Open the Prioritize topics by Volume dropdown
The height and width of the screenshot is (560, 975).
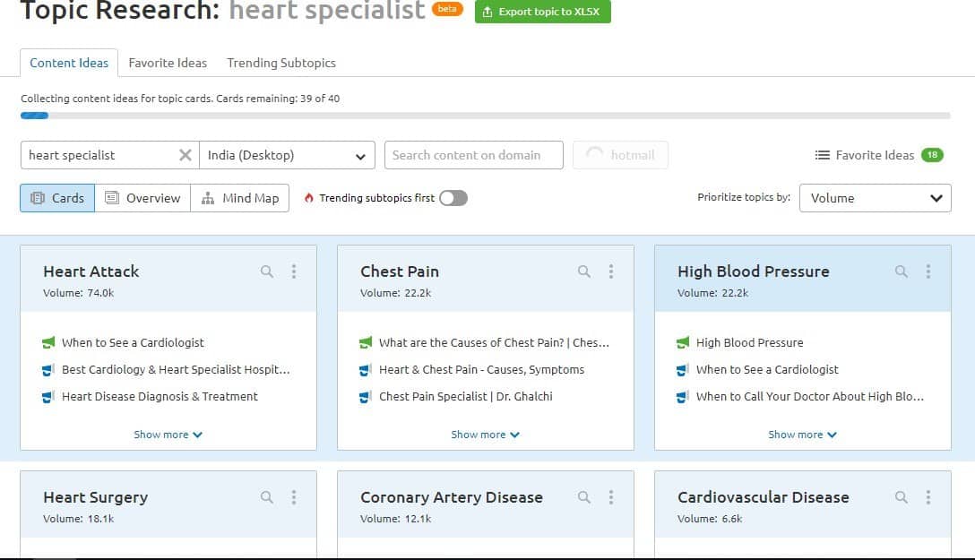pyautogui.click(x=875, y=198)
